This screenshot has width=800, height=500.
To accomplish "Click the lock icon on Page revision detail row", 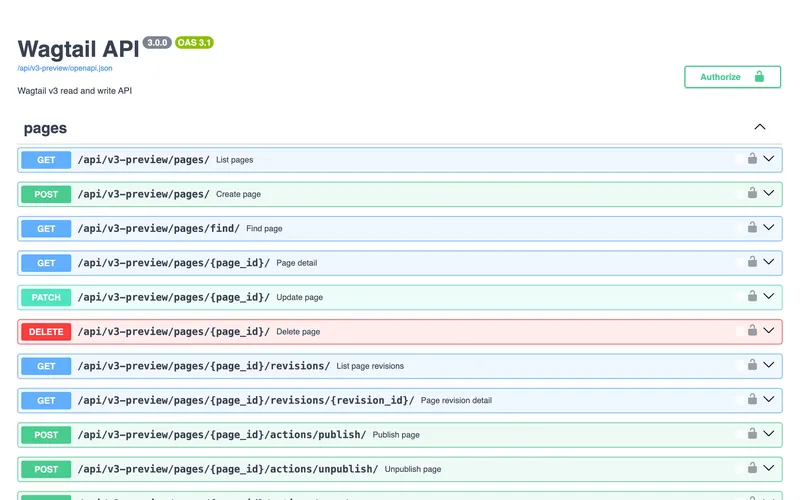I will pos(752,399).
